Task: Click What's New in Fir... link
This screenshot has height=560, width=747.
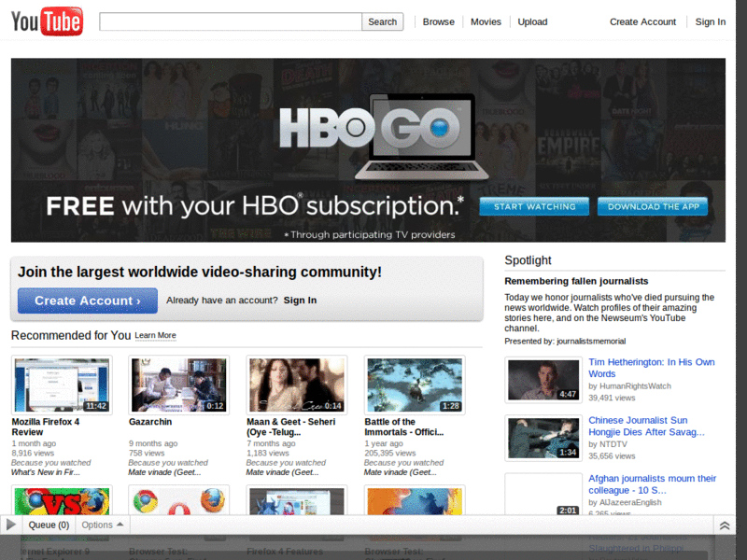Action: pyautogui.click(x=45, y=472)
